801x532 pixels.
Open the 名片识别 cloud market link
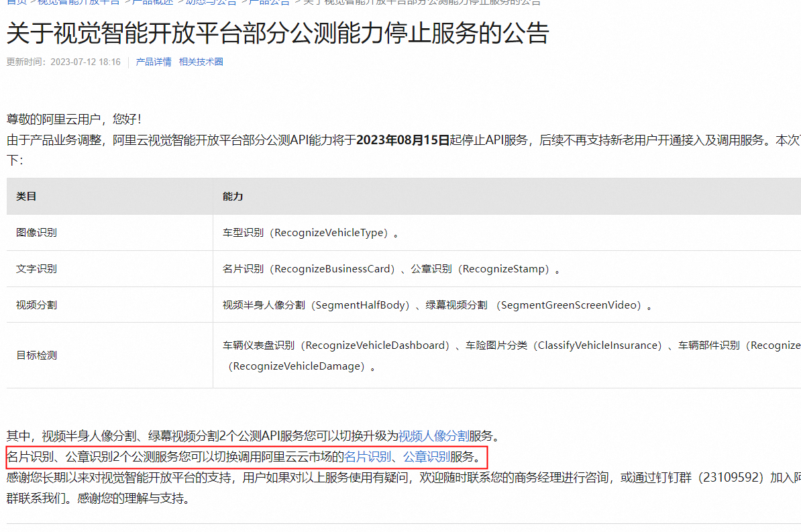click(368, 457)
